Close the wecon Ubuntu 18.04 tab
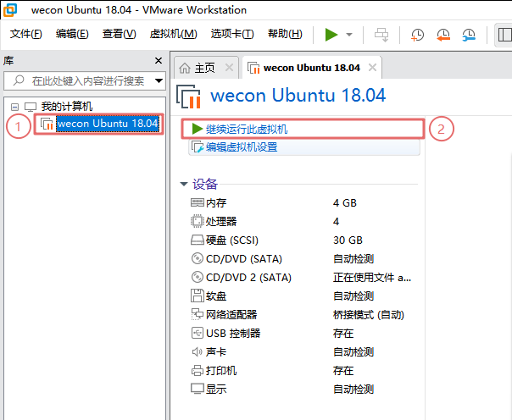Viewport: 512px width, 420px height. tap(372, 68)
